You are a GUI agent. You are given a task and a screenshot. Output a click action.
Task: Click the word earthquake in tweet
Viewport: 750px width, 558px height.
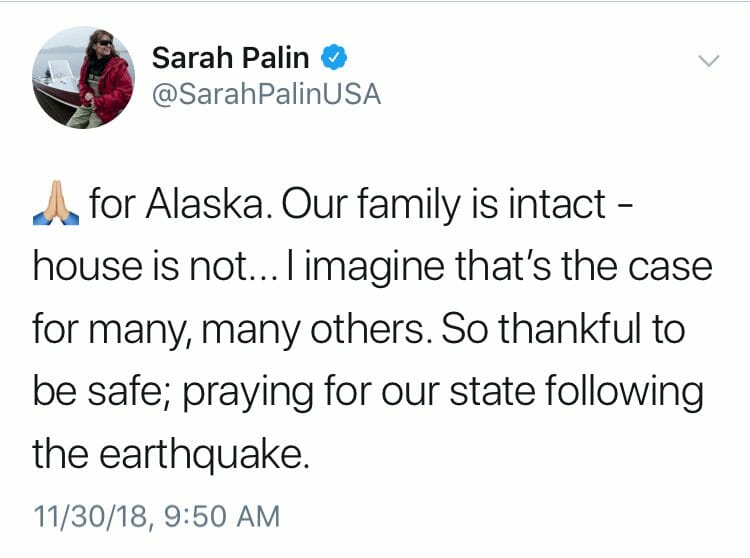pos(201,455)
